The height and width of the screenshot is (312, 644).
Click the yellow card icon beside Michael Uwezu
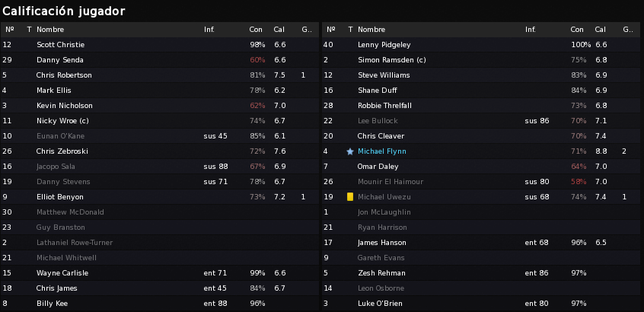[x=350, y=197]
